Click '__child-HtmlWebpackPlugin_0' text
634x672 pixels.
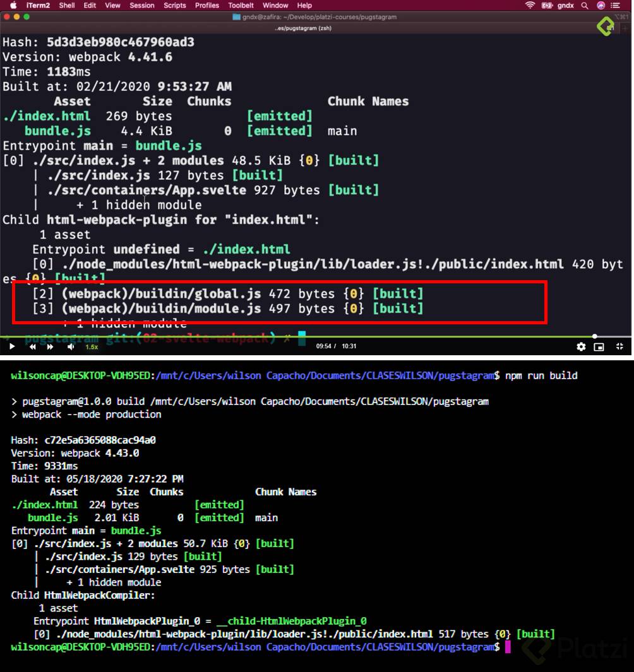point(292,622)
